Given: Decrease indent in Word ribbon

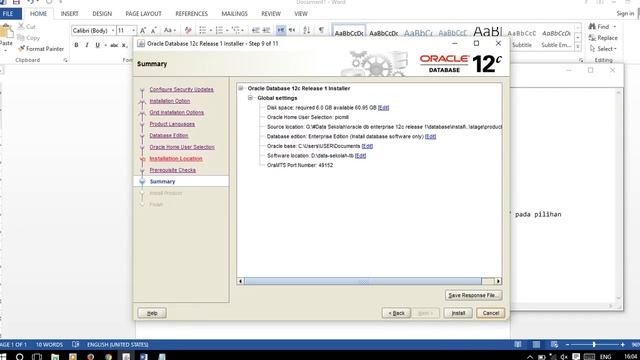Looking at the screenshot, I should click(256, 30).
